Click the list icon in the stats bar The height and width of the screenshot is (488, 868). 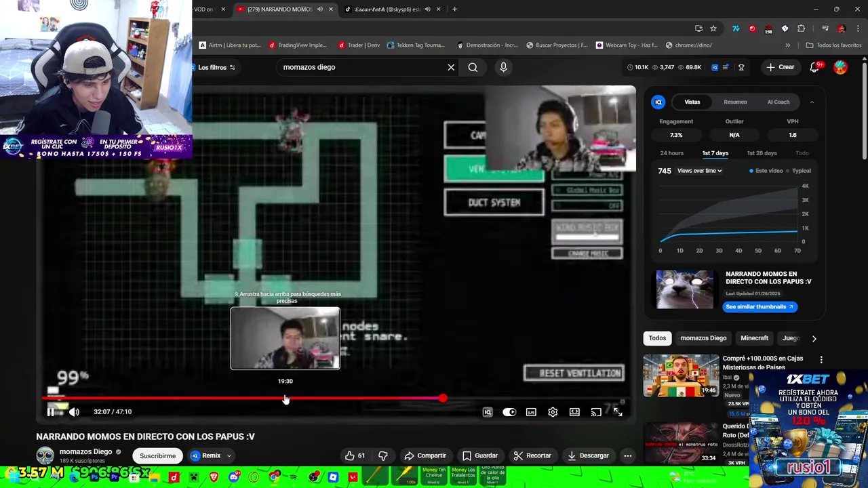(726, 67)
